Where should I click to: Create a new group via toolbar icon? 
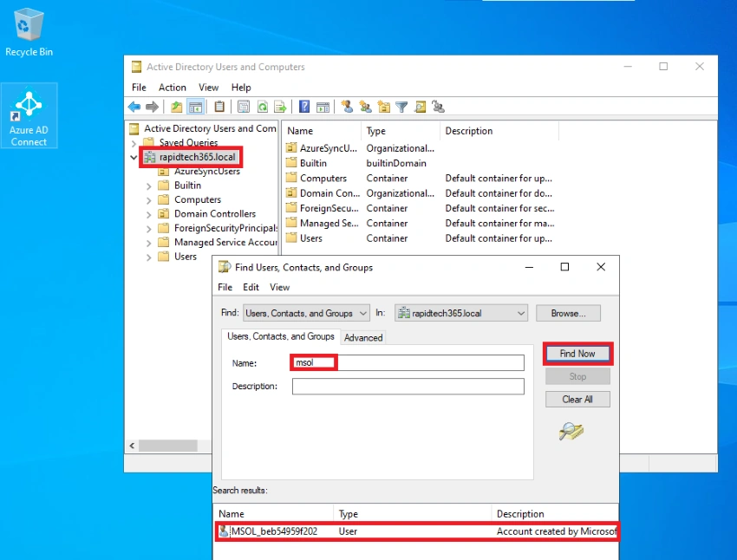click(x=365, y=107)
